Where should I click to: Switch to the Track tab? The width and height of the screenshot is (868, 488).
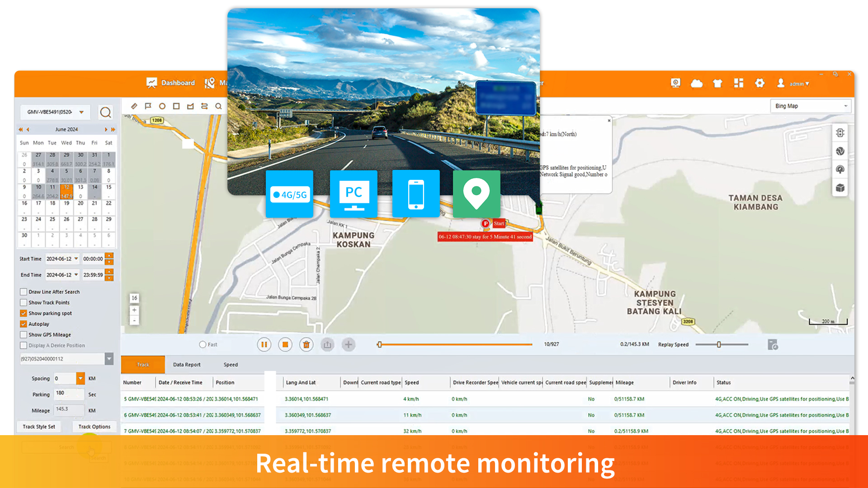[143, 365]
